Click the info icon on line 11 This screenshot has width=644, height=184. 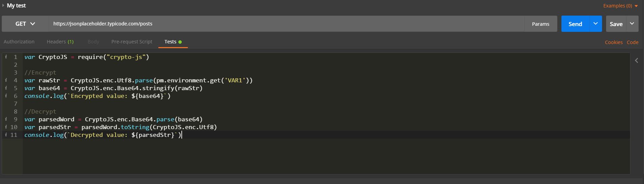pyautogui.click(x=6, y=135)
